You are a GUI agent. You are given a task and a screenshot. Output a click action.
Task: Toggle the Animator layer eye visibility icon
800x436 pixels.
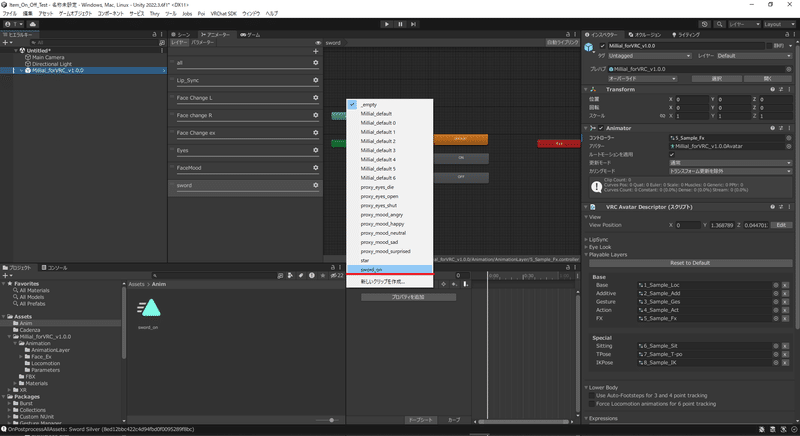318,43
